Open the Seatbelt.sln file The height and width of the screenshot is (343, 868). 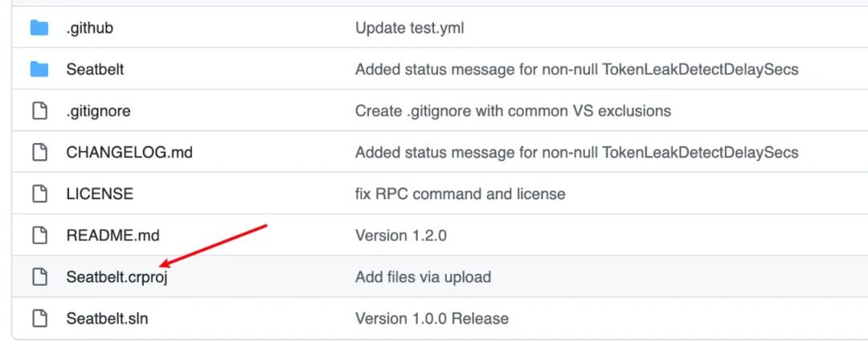click(107, 318)
